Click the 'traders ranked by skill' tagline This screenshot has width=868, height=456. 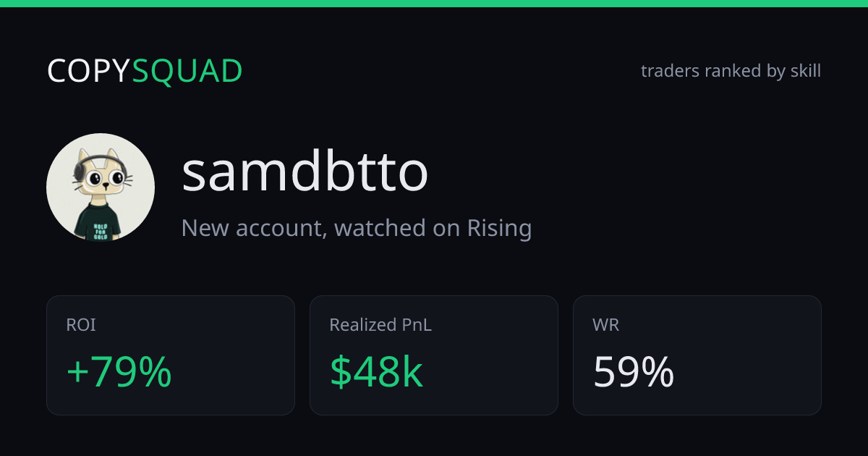click(x=731, y=71)
